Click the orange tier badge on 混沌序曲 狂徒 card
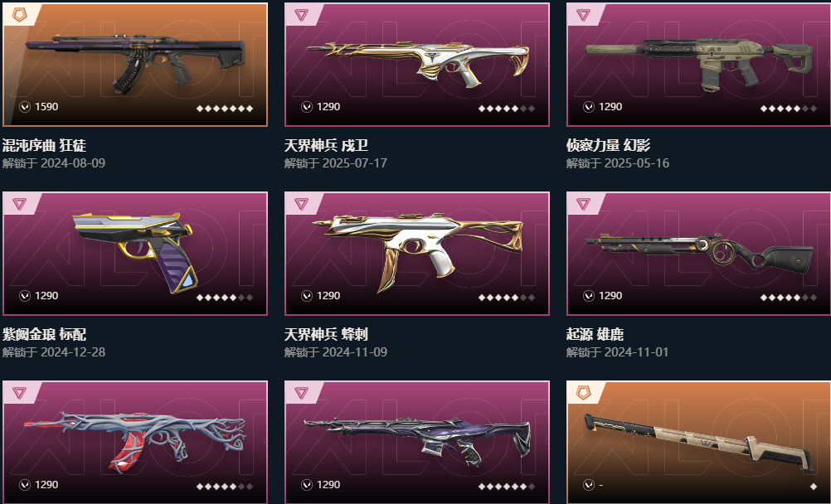 (x=19, y=14)
